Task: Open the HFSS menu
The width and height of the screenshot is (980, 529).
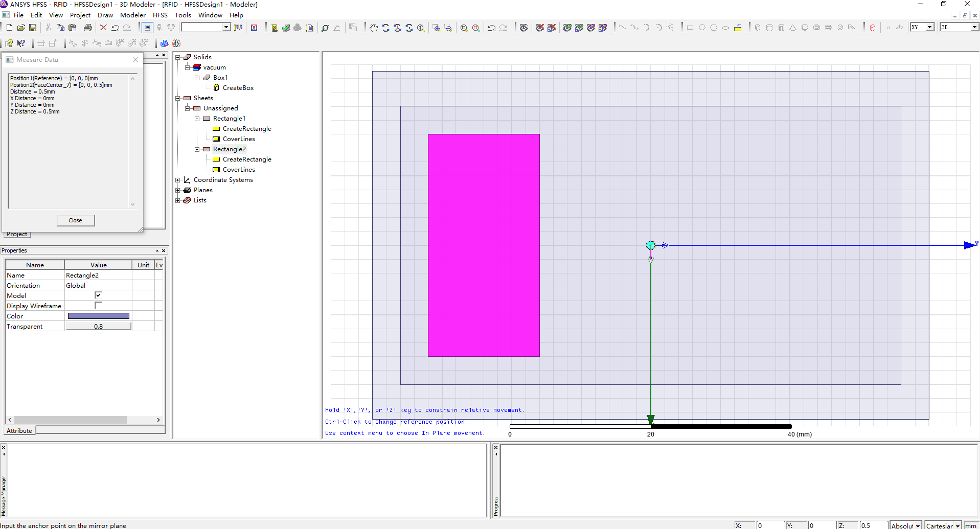Action: point(160,15)
